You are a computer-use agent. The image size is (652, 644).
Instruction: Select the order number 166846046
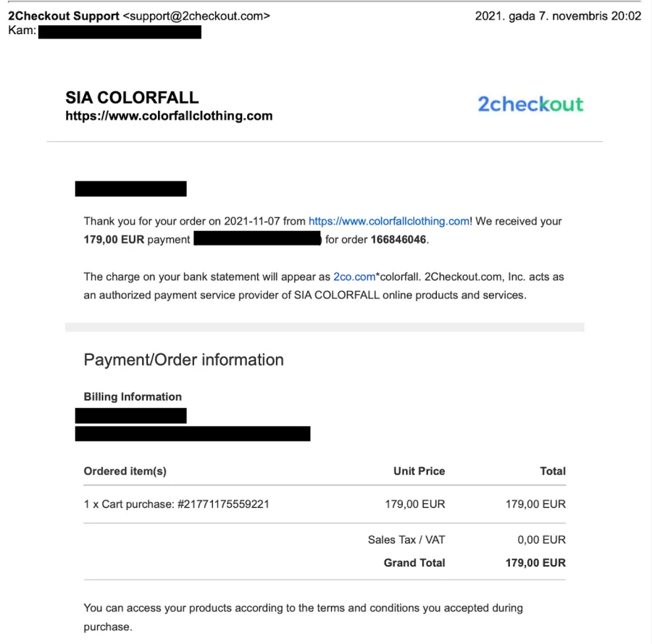click(398, 240)
